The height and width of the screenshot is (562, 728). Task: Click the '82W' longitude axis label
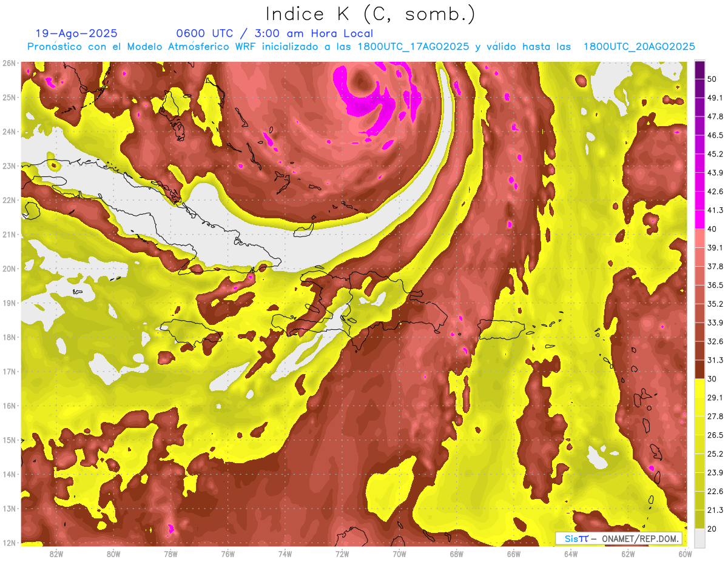pos(56,554)
